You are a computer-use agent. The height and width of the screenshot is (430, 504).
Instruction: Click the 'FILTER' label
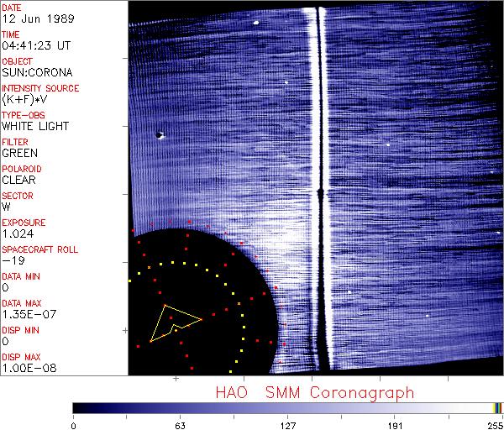(15, 142)
